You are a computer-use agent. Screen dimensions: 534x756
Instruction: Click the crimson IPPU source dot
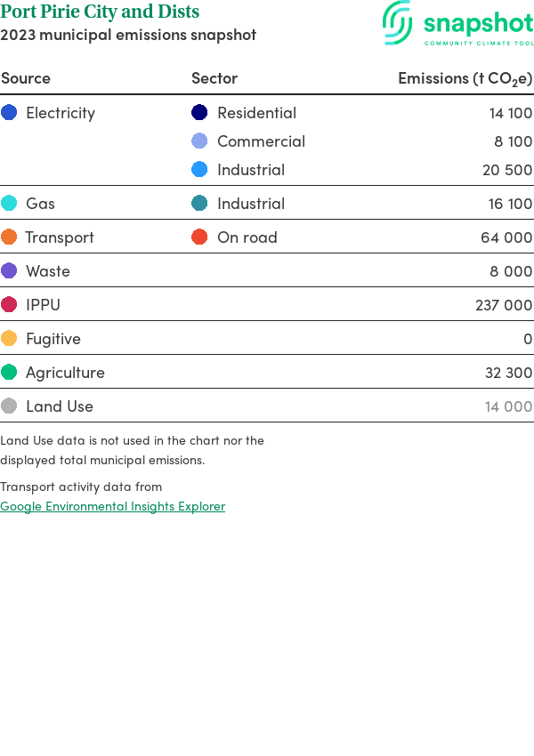[x=9, y=305]
